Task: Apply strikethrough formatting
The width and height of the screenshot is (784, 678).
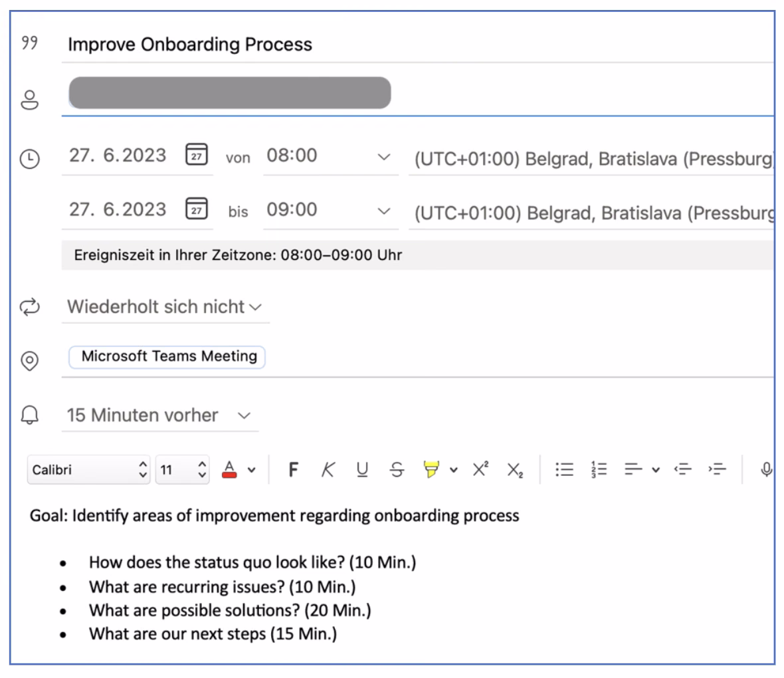Action: (x=397, y=469)
